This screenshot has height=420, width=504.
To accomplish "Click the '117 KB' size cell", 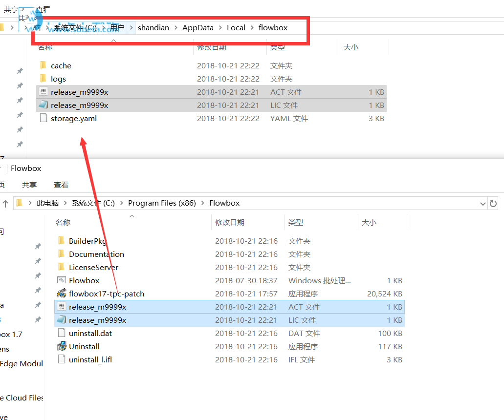I will (390, 346).
